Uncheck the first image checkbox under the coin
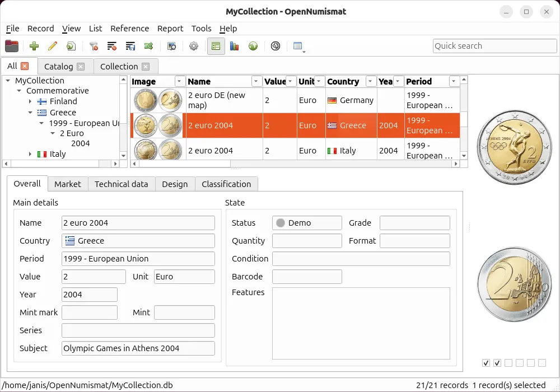560x392 pixels. click(486, 363)
